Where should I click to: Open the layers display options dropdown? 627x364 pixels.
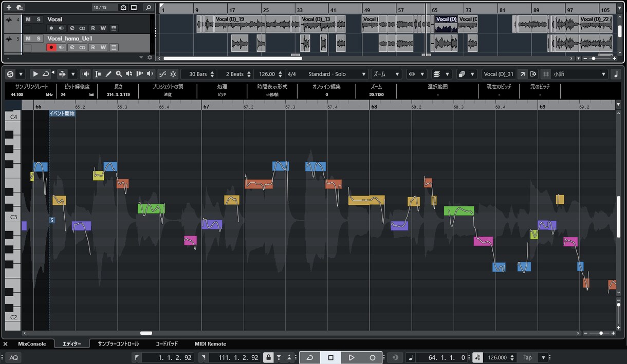[448, 74]
